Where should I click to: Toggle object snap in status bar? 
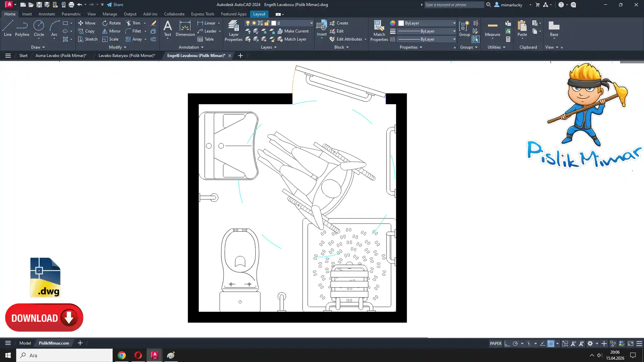(551, 343)
